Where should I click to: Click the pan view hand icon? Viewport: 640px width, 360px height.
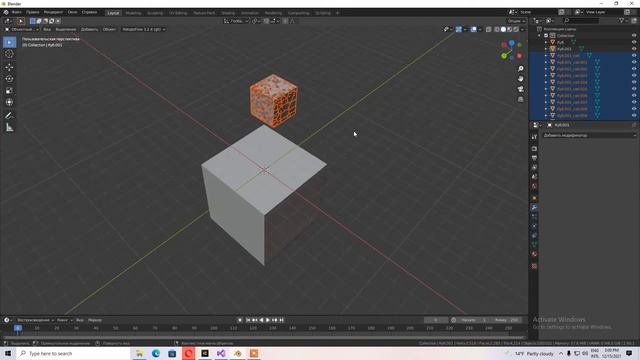520,79
